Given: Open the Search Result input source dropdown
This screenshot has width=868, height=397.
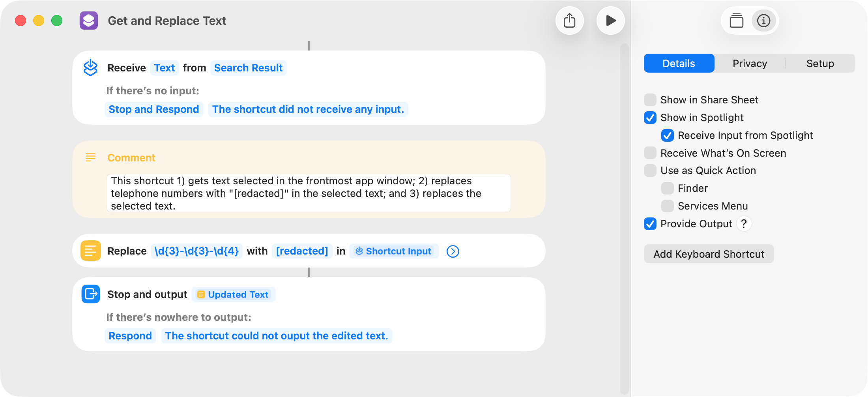Looking at the screenshot, I should (x=248, y=68).
